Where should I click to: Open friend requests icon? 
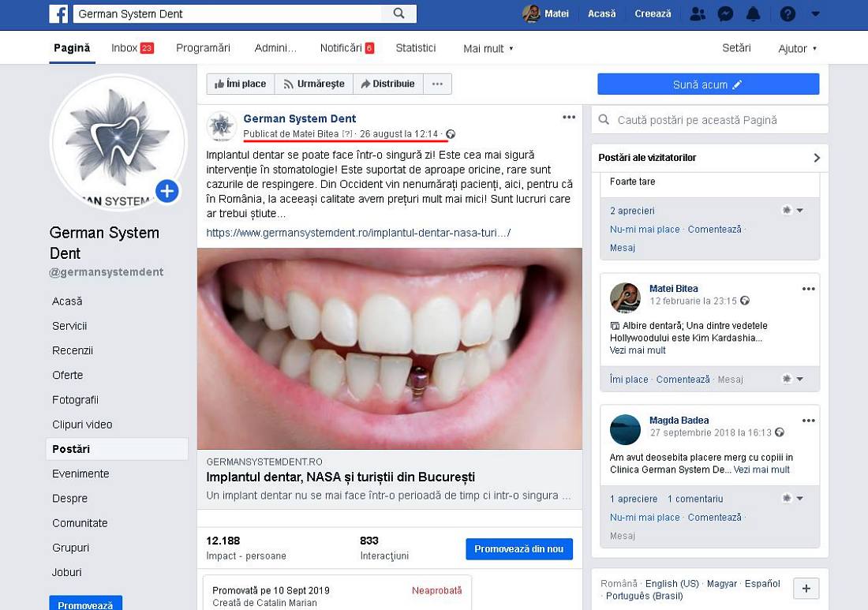pos(697,13)
